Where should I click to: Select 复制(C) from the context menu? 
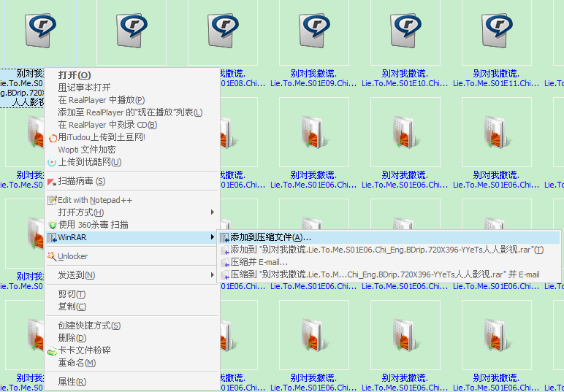(132, 307)
